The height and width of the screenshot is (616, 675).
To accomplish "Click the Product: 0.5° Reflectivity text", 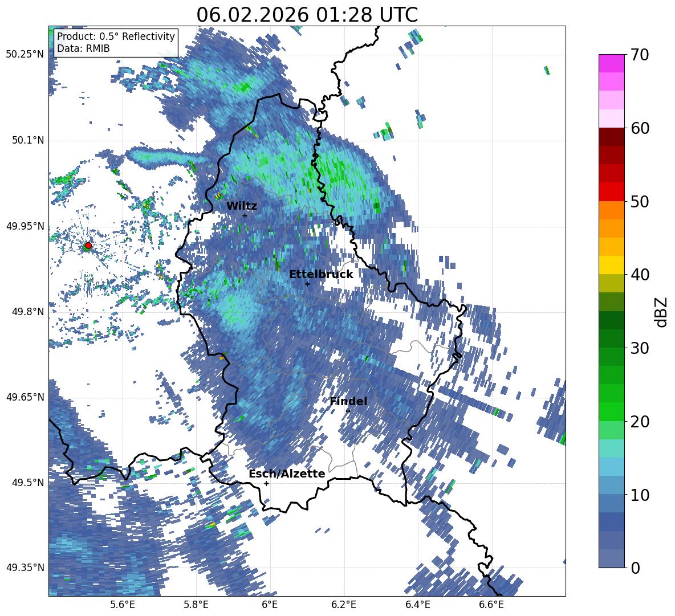I will tap(116, 36).
